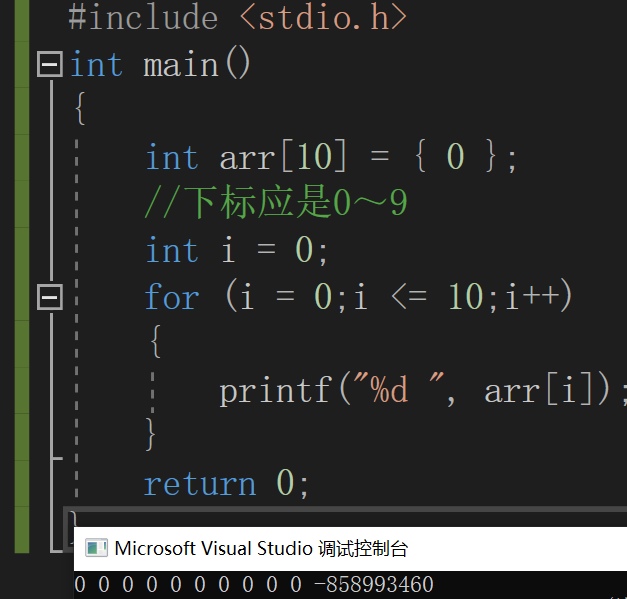Select the Microsoft Visual Studio 调试控制台 title
This screenshot has width=627, height=599.
(261, 548)
